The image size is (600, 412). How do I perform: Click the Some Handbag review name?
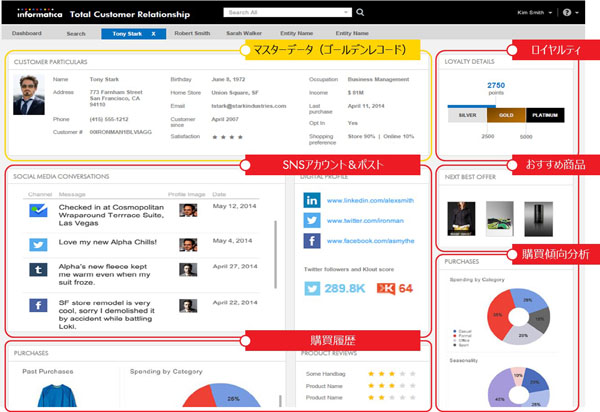click(326, 374)
